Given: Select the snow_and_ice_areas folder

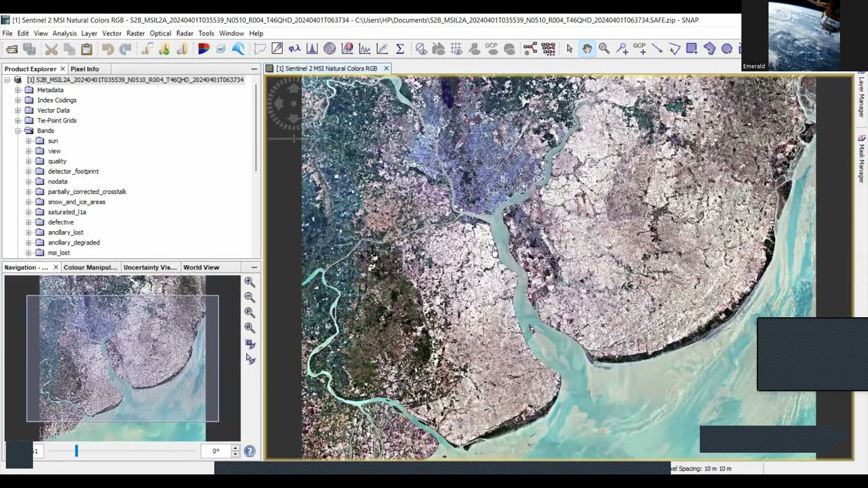Looking at the screenshot, I should (77, 202).
